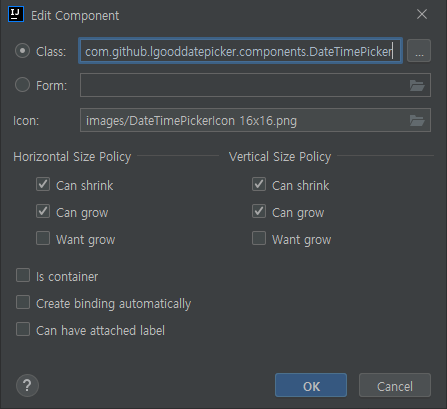Open help with question mark button
Image resolution: width=447 pixels, height=409 pixels.
pyautogui.click(x=27, y=386)
